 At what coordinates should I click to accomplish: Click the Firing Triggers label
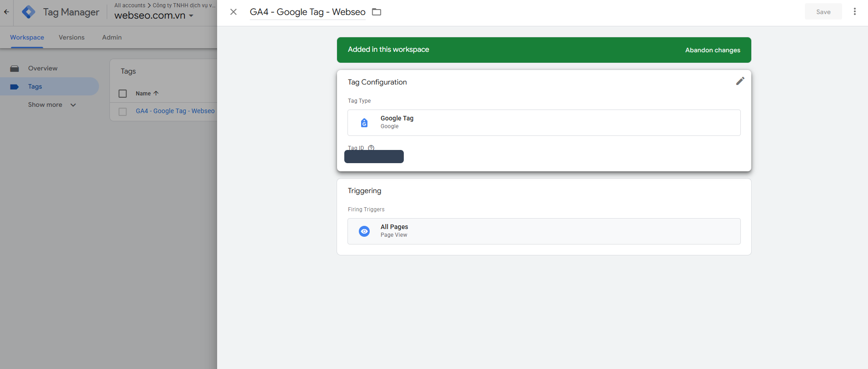click(366, 209)
